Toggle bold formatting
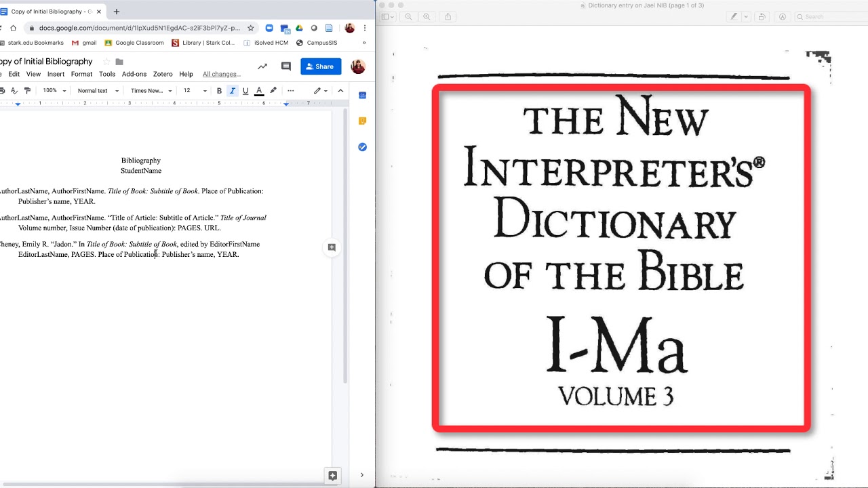868x488 pixels. point(219,91)
